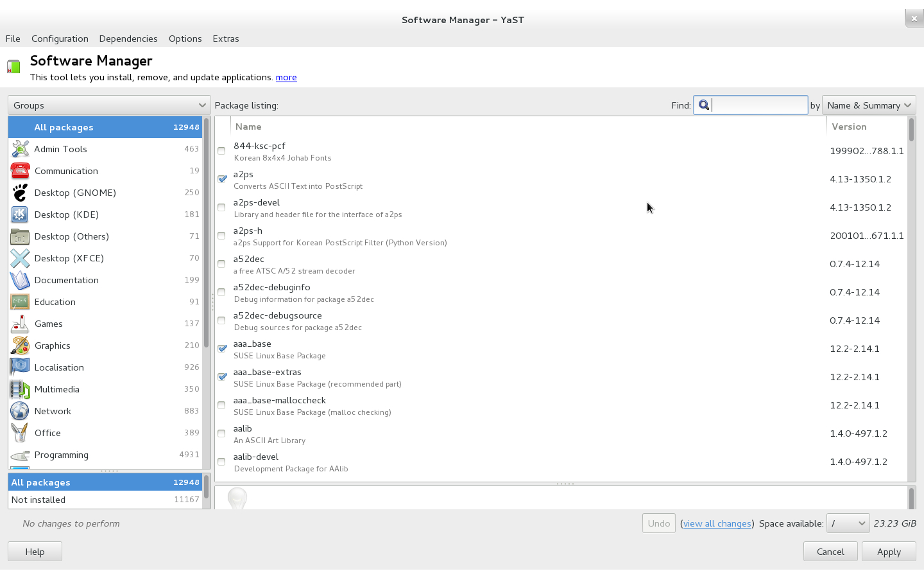
Task: Click the Multimedia film icon
Action: pos(20,389)
